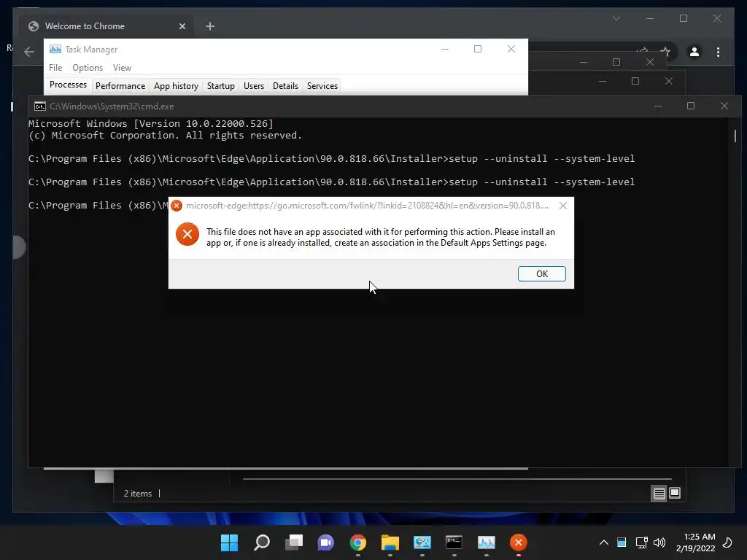The height and width of the screenshot is (560, 747).
Task: Click the cmd.exe title bar icon
Action: 40,106
